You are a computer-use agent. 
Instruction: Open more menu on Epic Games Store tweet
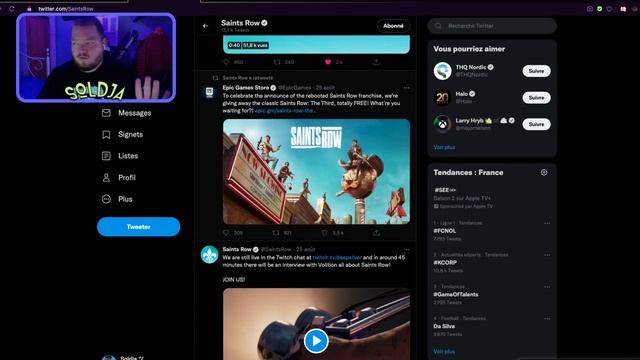pos(406,88)
